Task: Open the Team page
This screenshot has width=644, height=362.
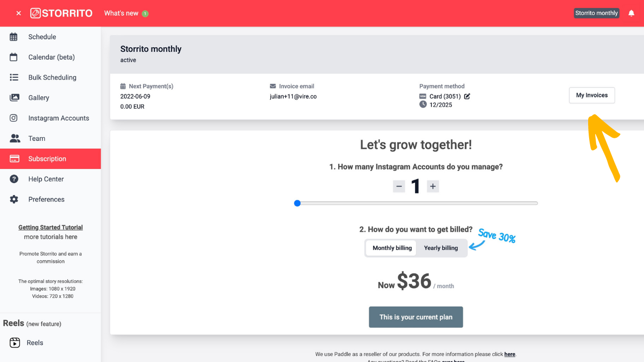Action: pos(37,138)
